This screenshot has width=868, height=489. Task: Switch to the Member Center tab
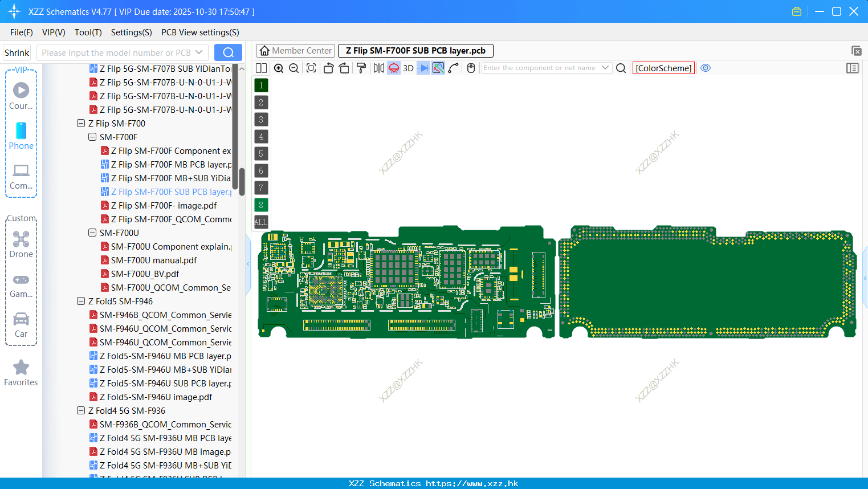click(x=295, y=51)
